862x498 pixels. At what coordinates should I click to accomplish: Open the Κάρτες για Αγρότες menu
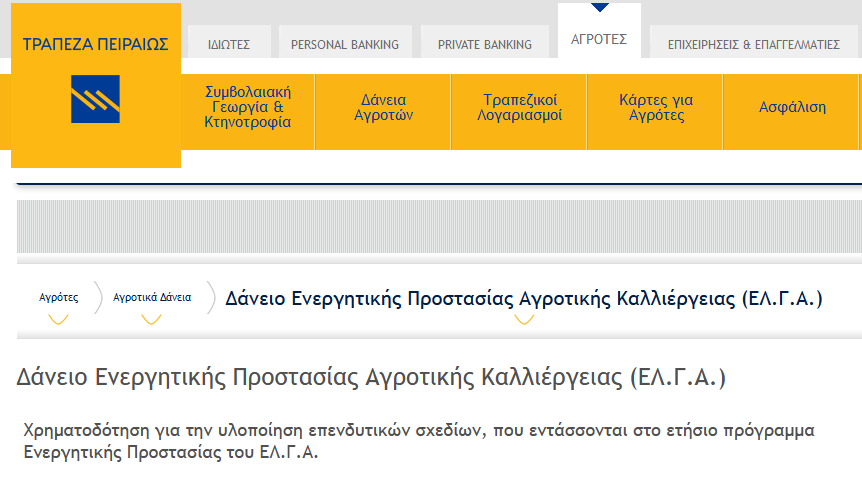(656, 107)
